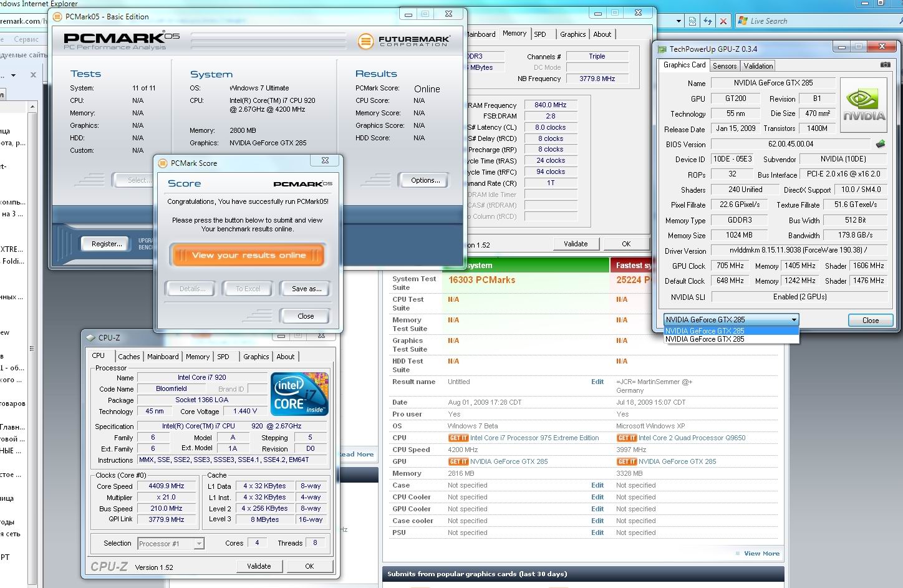903x588 pixels.
Task: Click the CPU-Z title bar icon
Action: [90, 338]
